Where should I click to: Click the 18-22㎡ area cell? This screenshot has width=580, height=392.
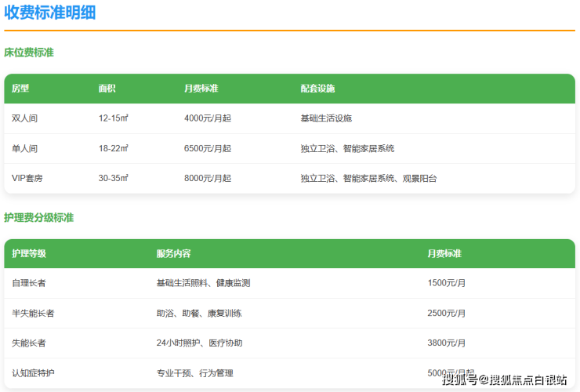coord(113,148)
